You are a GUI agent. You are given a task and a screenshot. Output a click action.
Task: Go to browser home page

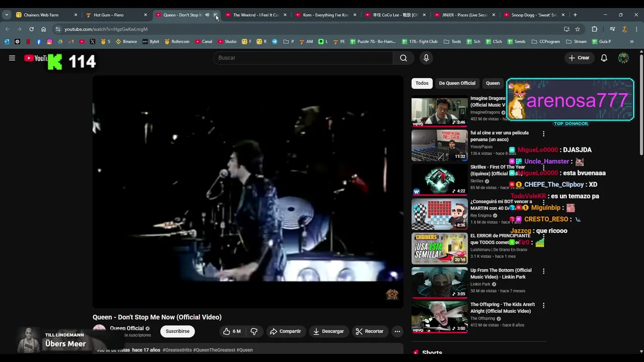click(43, 29)
